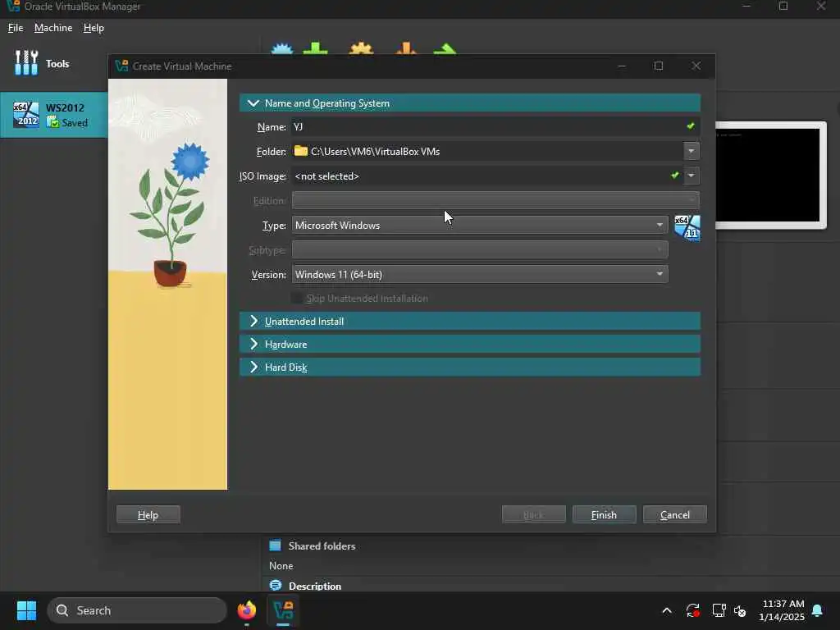840x630 pixels.
Task: Expand the Hard Disk section
Action: 470,367
